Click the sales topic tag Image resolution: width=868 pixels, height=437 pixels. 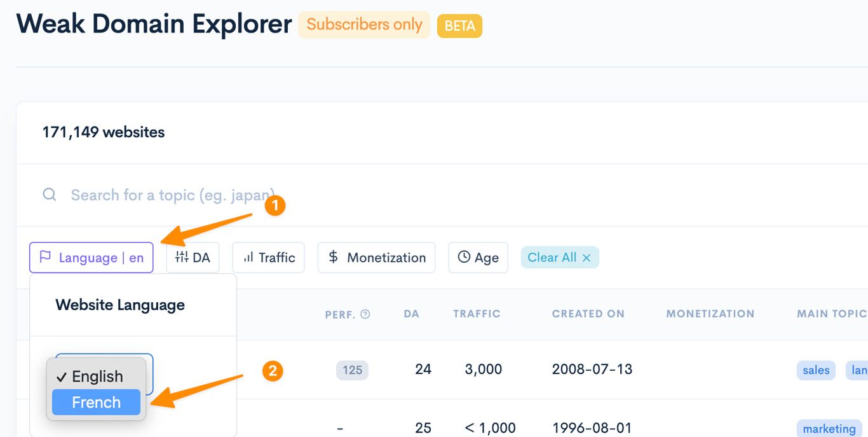(816, 370)
